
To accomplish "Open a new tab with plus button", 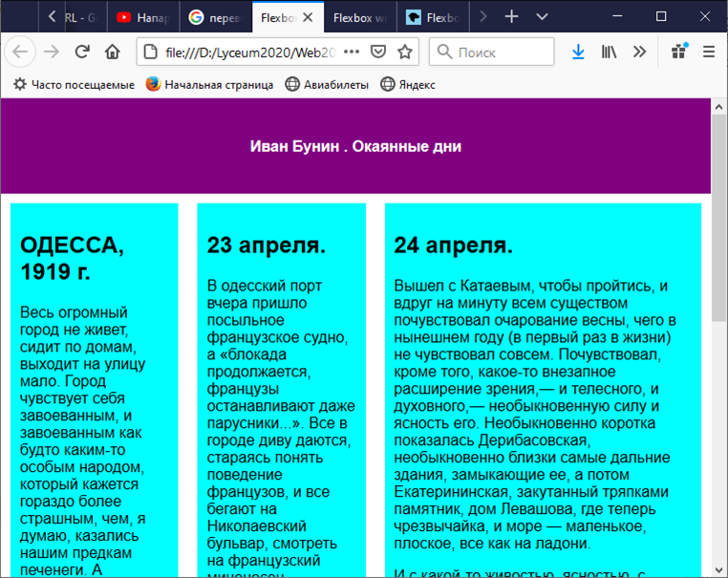I will pos(512,16).
